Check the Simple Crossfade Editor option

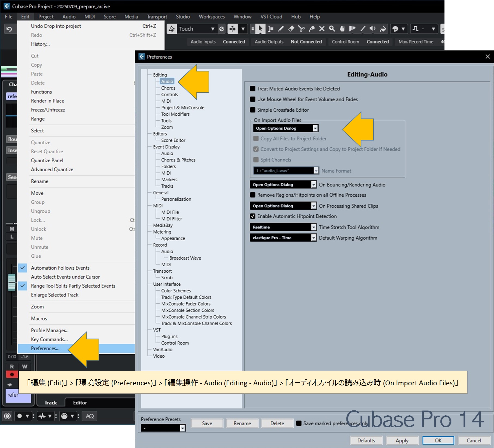pyautogui.click(x=253, y=110)
